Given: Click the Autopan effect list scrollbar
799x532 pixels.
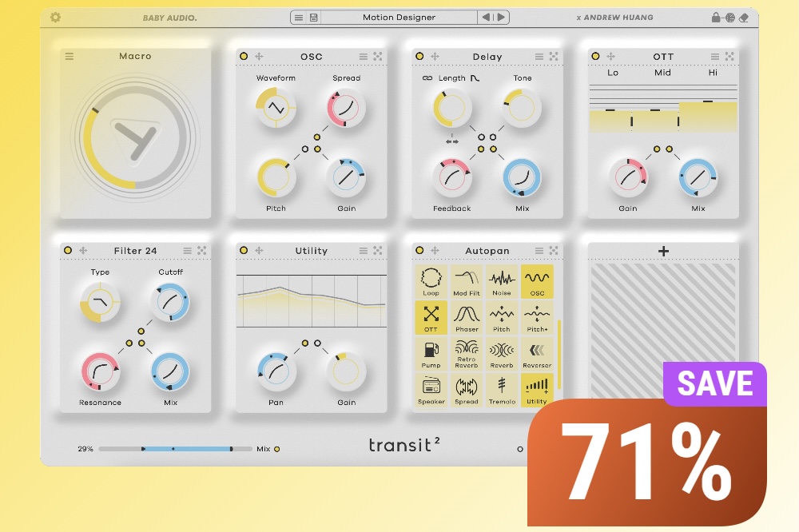Looking at the screenshot, I should pos(559,354).
